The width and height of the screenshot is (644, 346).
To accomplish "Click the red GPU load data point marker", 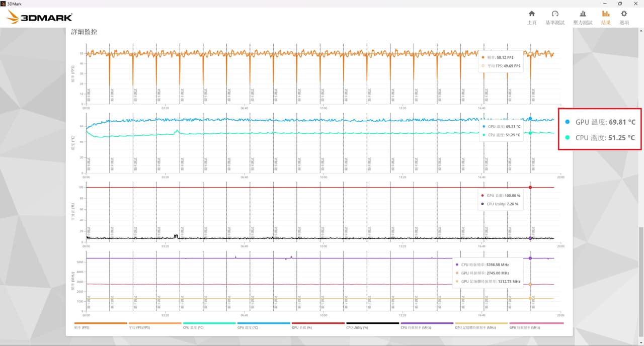I will 530,187.
